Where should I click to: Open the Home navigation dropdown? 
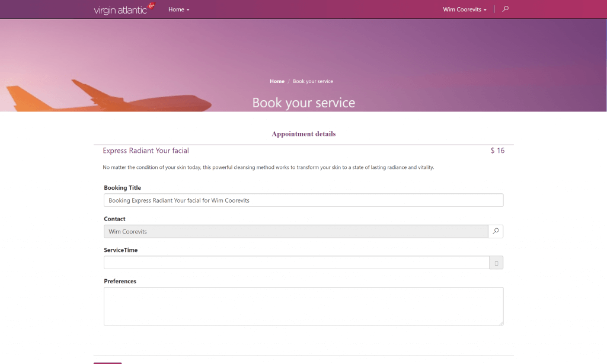point(178,9)
